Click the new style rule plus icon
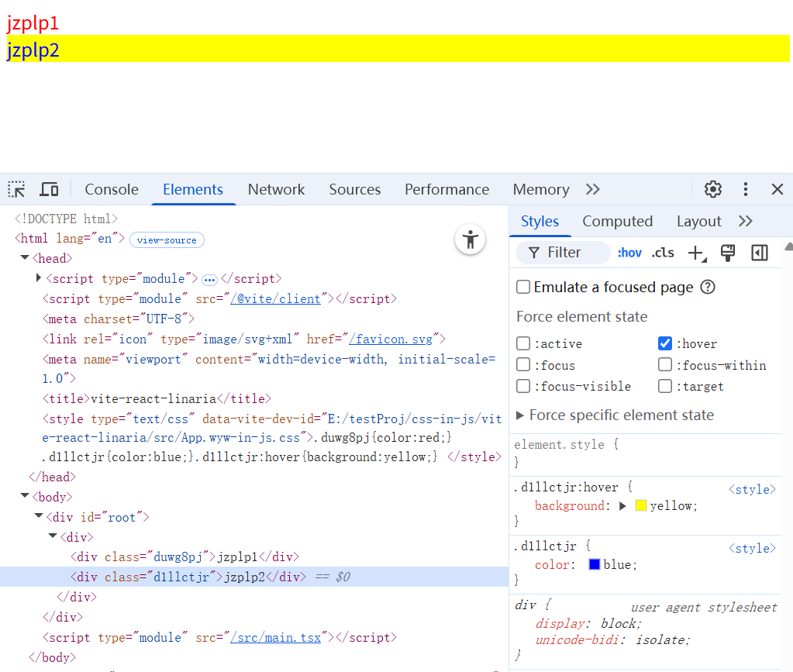The width and height of the screenshot is (793, 672). coord(695,253)
